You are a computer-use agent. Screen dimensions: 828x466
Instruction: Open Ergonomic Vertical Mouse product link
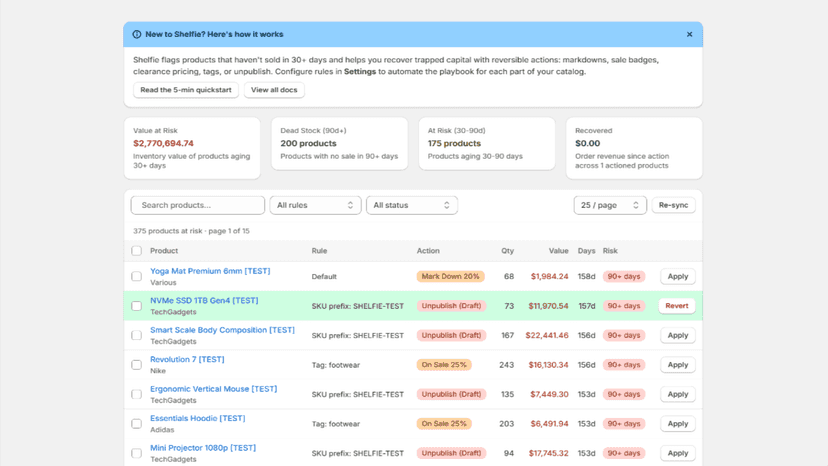click(x=213, y=389)
